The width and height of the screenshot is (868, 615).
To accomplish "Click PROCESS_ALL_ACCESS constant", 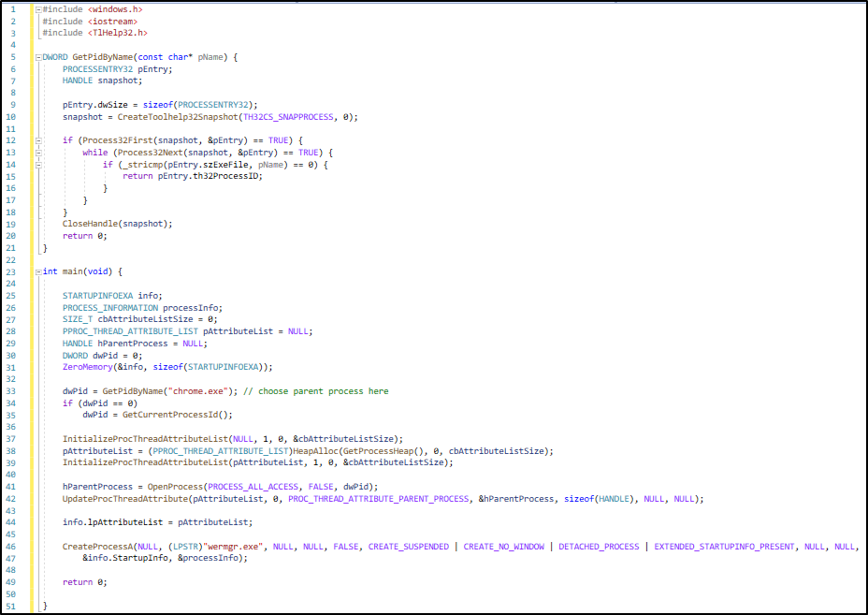I will [x=253, y=487].
